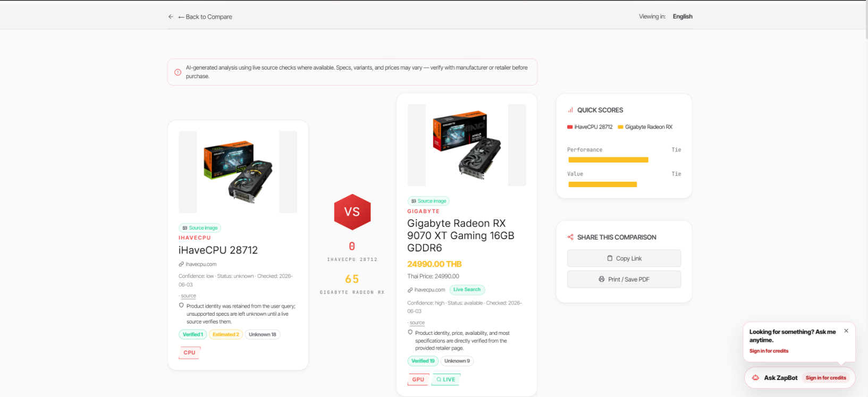Screen dimensions: 868x397
Task: Click the LIVE tag with search icon
Action: (x=445, y=379)
